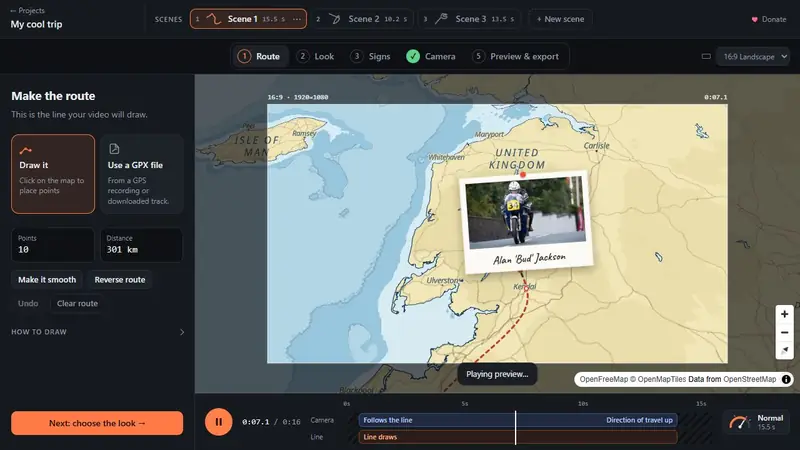Image resolution: width=800 pixels, height=450 pixels.
Task: Choose the Draw it option
Action: tap(53, 174)
